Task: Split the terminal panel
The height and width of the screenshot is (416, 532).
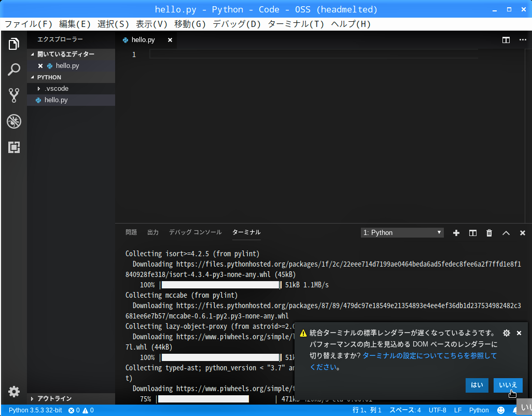Action: [472, 233]
